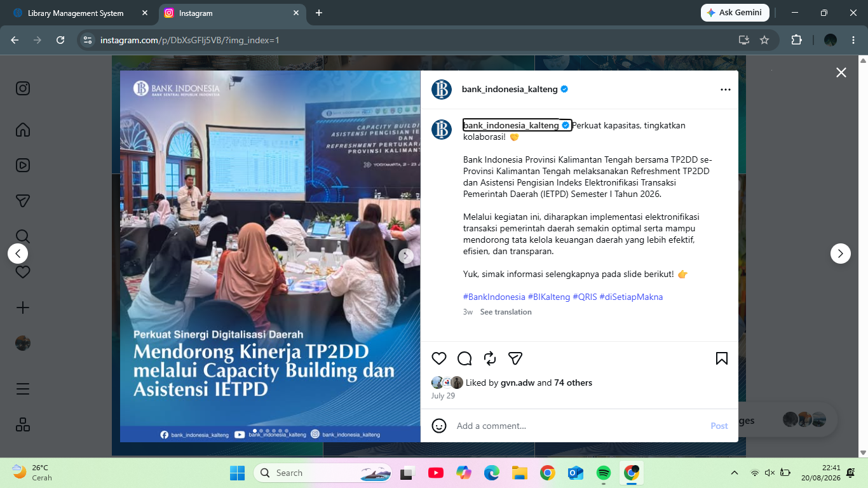Repost this post using the repost icon
The height and width of the screenshot is (488, 868).
click(490, 358)
